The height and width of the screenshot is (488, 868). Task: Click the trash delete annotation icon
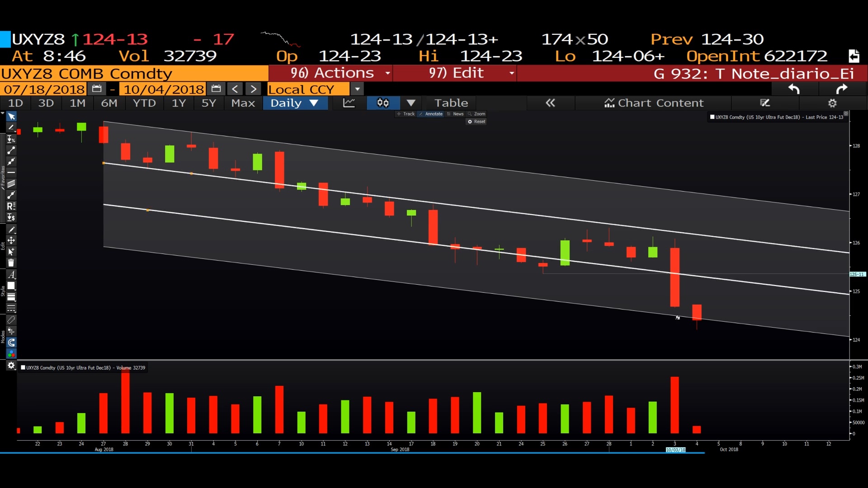pos(11,263)
